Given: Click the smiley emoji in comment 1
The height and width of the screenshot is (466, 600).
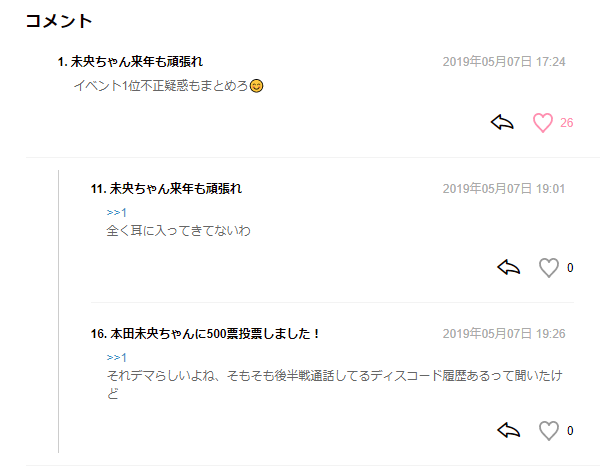Looking at the screenshot, I should click(x=256, y=86).
